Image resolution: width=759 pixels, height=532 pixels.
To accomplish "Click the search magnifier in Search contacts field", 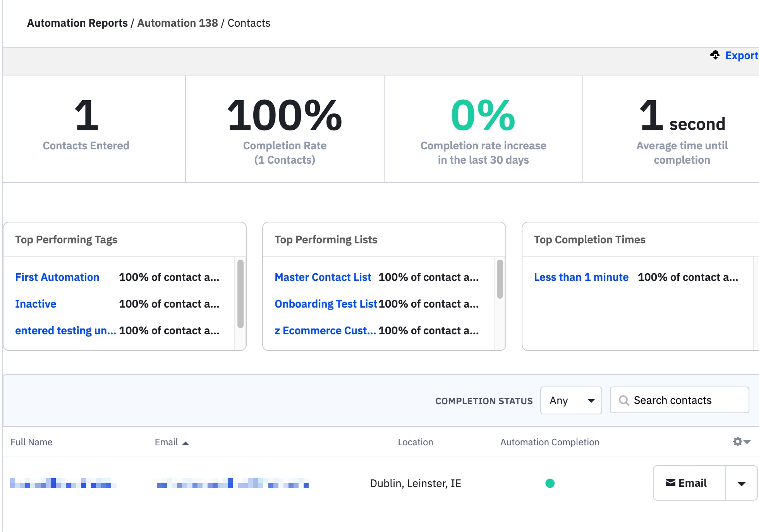I will (x=624, y=400).
